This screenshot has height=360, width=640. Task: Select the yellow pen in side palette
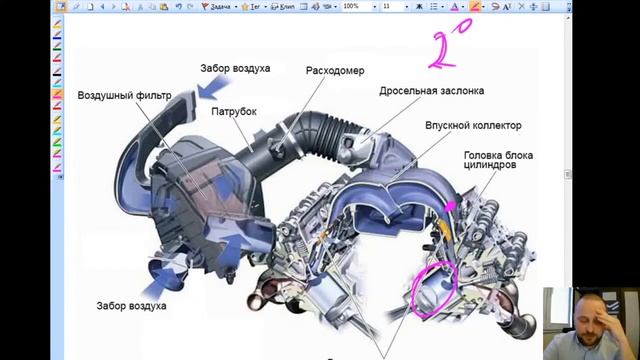click(57, 24)
